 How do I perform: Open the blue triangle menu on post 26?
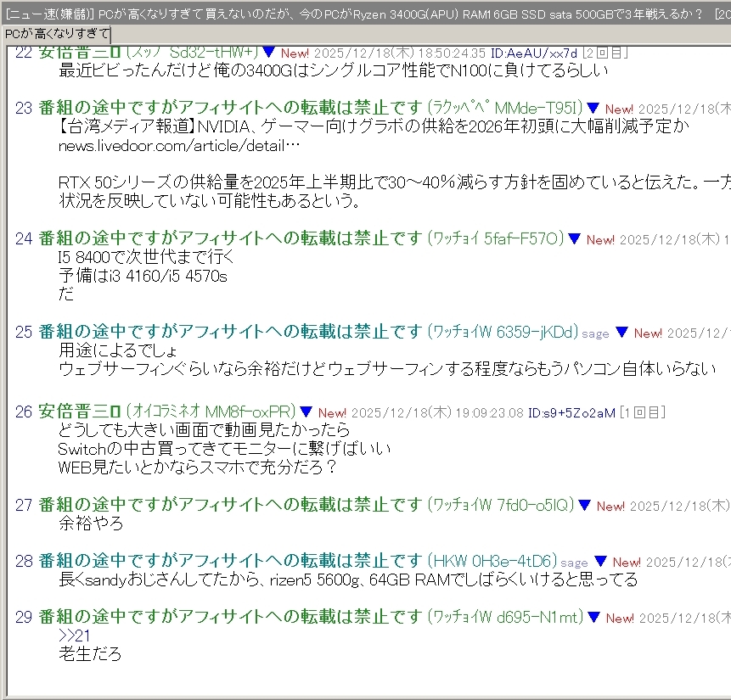click(x=306, y=412)
